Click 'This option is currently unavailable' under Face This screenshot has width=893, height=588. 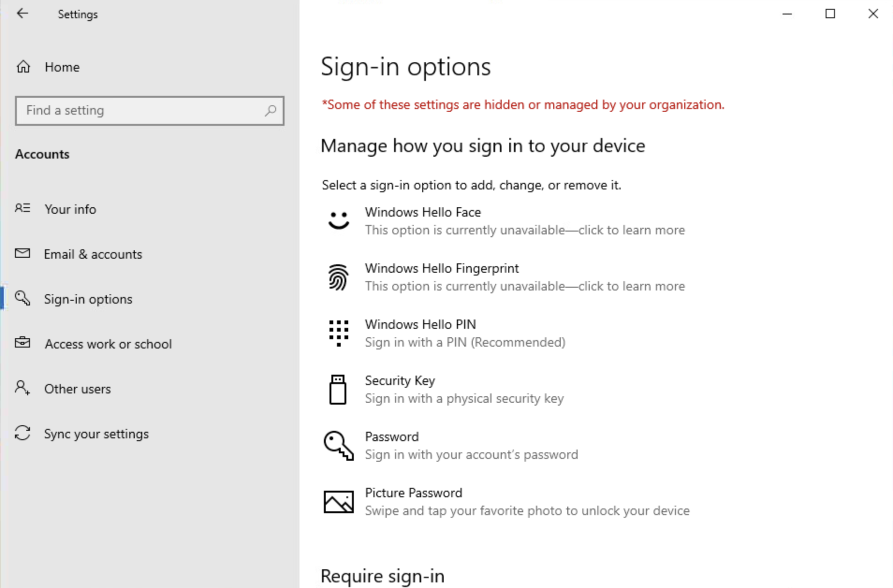pyautogui.click(x=525, y=230)
